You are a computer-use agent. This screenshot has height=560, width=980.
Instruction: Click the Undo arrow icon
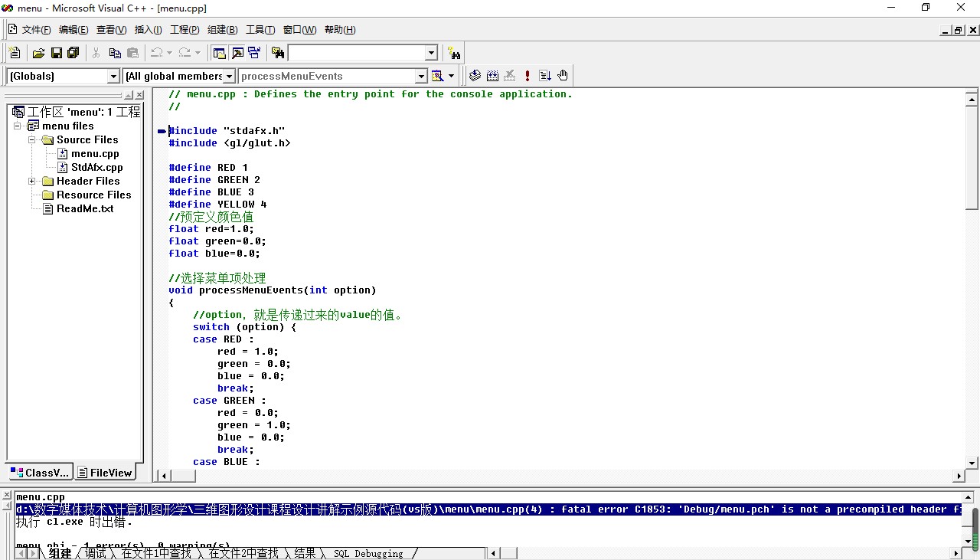click(x=156, y=53)
